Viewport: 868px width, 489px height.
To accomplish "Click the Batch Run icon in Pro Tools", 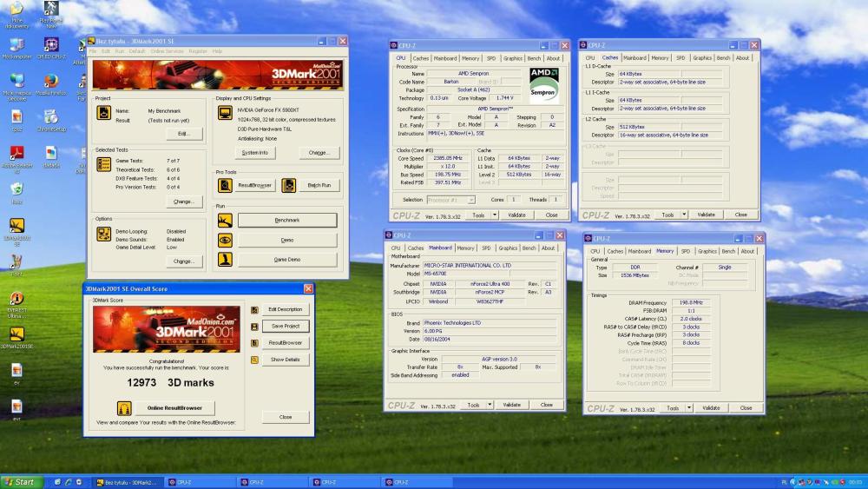I will pos(288,185).
